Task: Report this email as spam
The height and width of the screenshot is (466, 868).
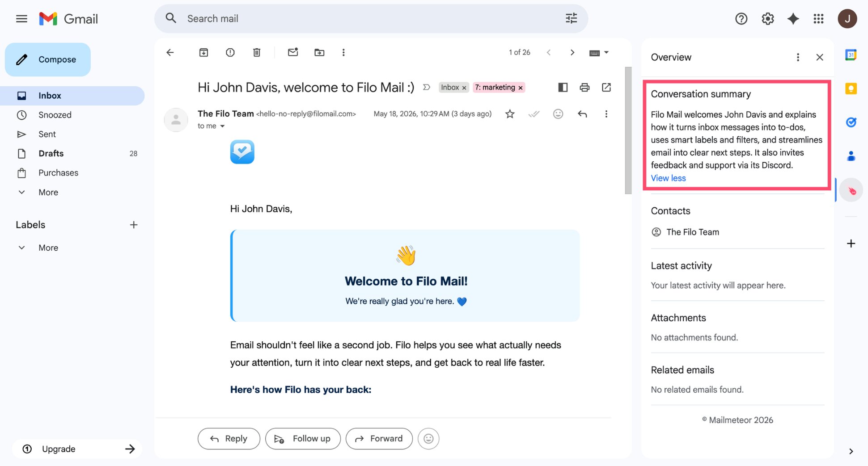Action: [x=230, y=52]
